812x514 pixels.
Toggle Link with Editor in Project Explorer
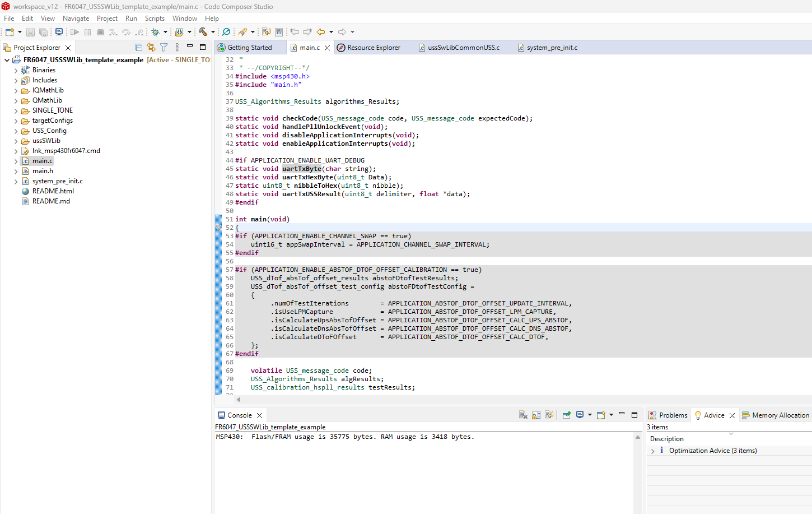pyautogui.click(x=151, y=48)
